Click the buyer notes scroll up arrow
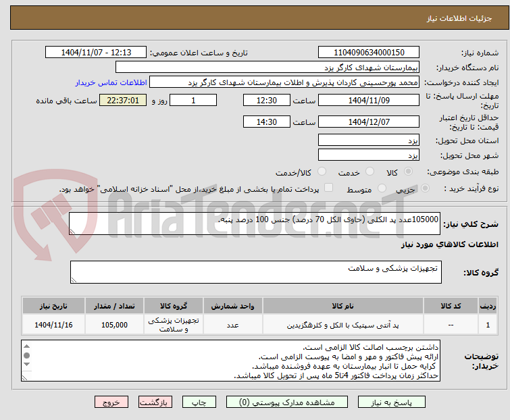 click(x=26, y=346)
